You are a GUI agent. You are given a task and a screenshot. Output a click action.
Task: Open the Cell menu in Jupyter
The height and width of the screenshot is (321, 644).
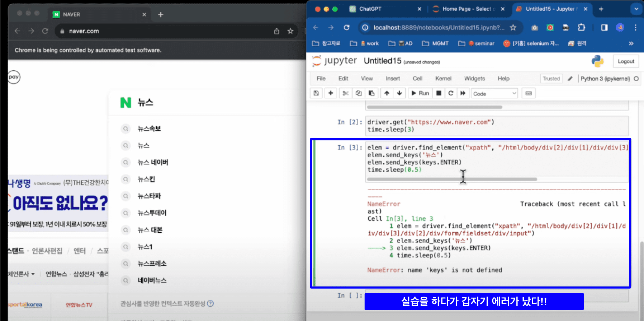(417, 79)
